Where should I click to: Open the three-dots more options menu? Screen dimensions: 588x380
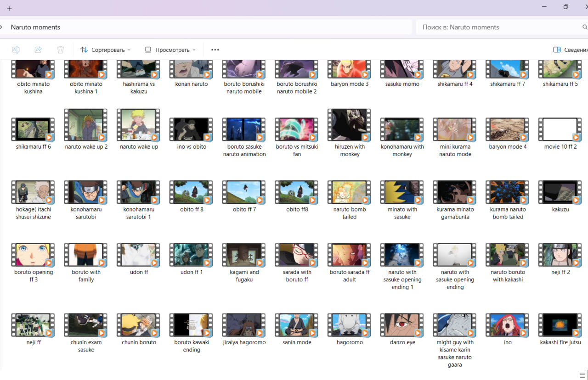click(x=215, y=50)
